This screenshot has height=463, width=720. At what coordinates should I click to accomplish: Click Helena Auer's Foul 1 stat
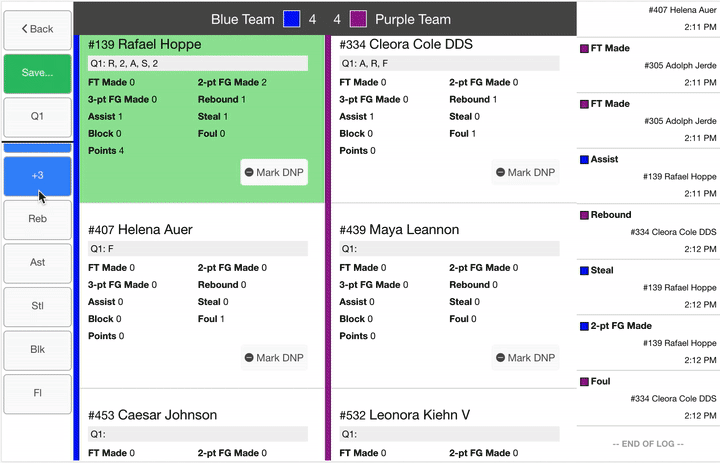coord(211,319)
